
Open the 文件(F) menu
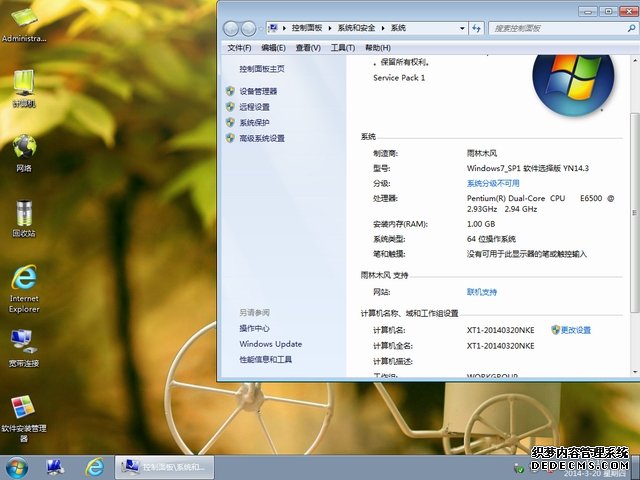(239, 48)
